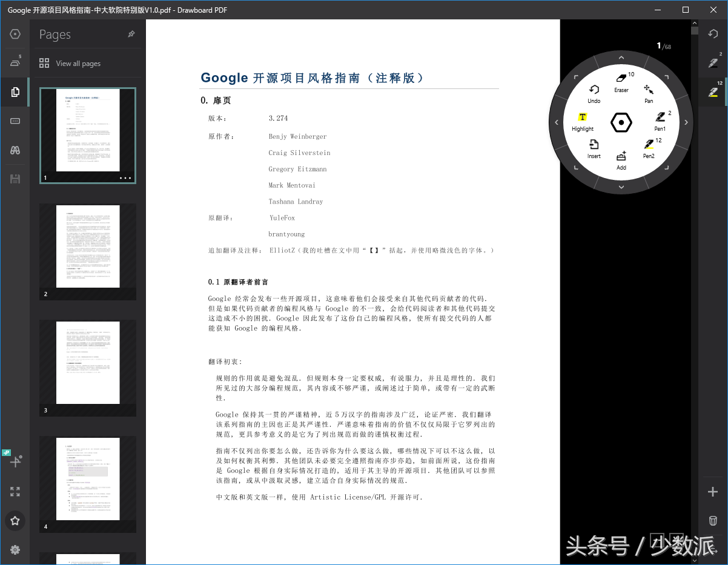Select pen with size 2 in right toolbar
728x565 pixels.
point(713,63)
